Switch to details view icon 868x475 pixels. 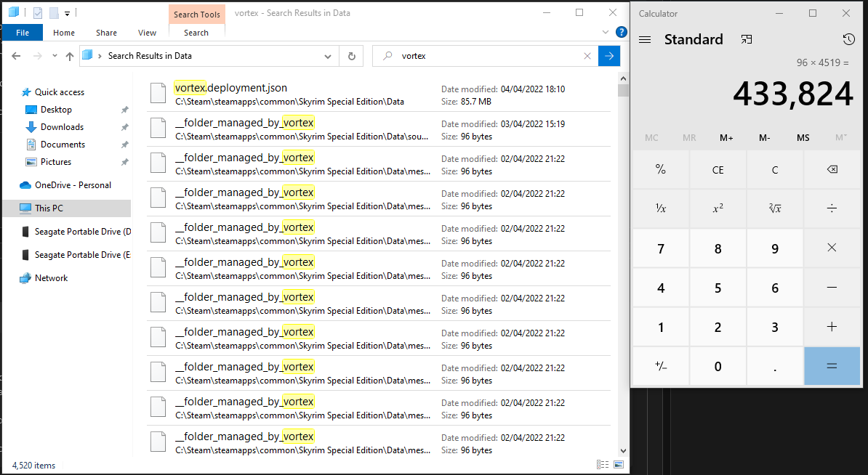click(x=603, y=465)
